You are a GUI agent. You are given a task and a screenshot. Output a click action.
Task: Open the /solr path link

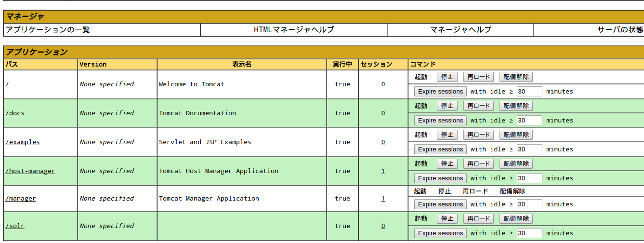pyautogui.click(x=15, y=226)
